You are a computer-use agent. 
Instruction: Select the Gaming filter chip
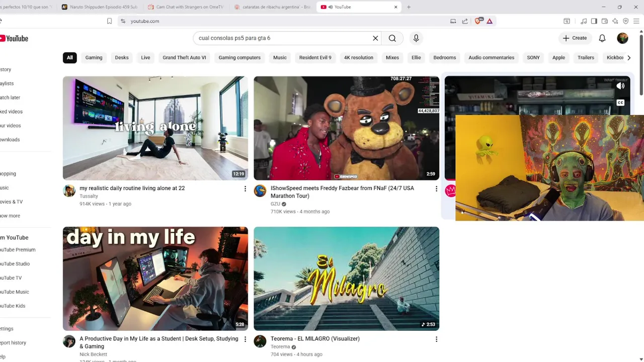[94, 58]
